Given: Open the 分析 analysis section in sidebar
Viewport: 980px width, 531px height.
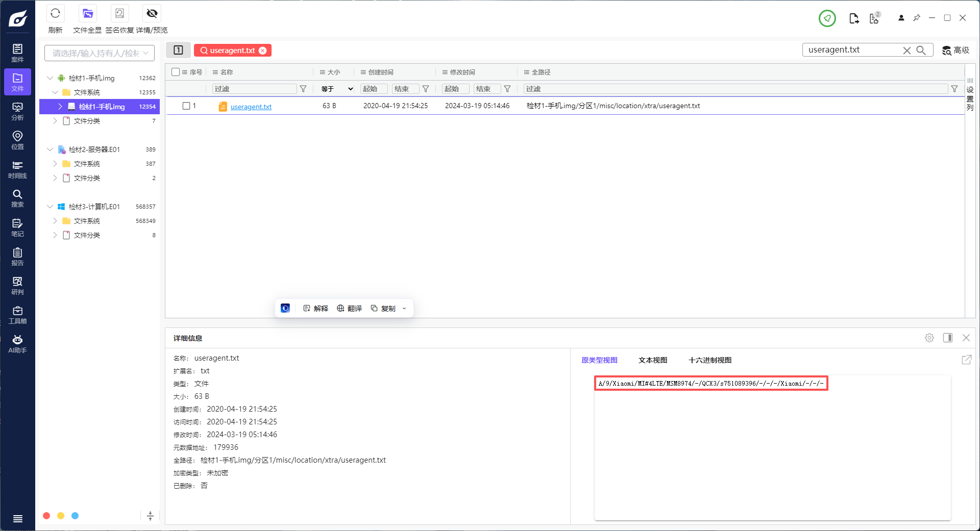Looking at the screenshot, I should (17, 111).
